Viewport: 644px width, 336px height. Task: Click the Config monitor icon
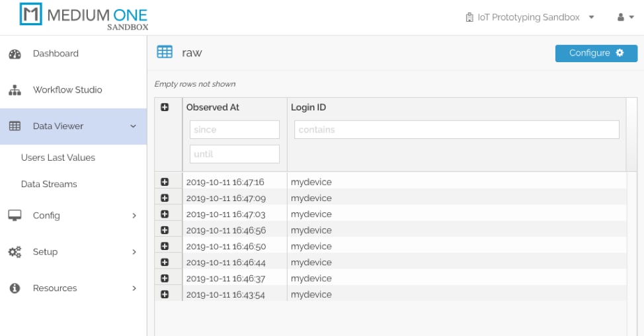point(15,216)
